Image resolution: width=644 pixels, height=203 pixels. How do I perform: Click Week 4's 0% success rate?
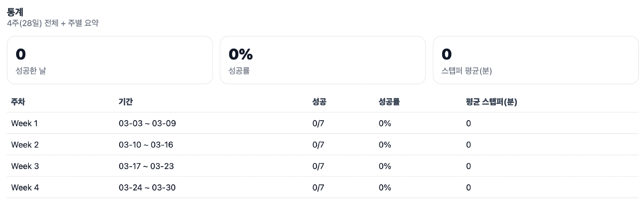385,188
